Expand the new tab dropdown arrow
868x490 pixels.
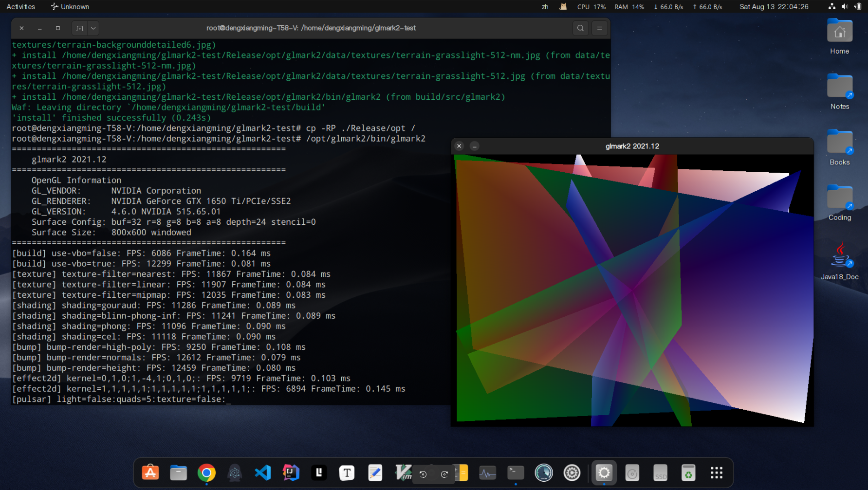(x=93, y=28)
